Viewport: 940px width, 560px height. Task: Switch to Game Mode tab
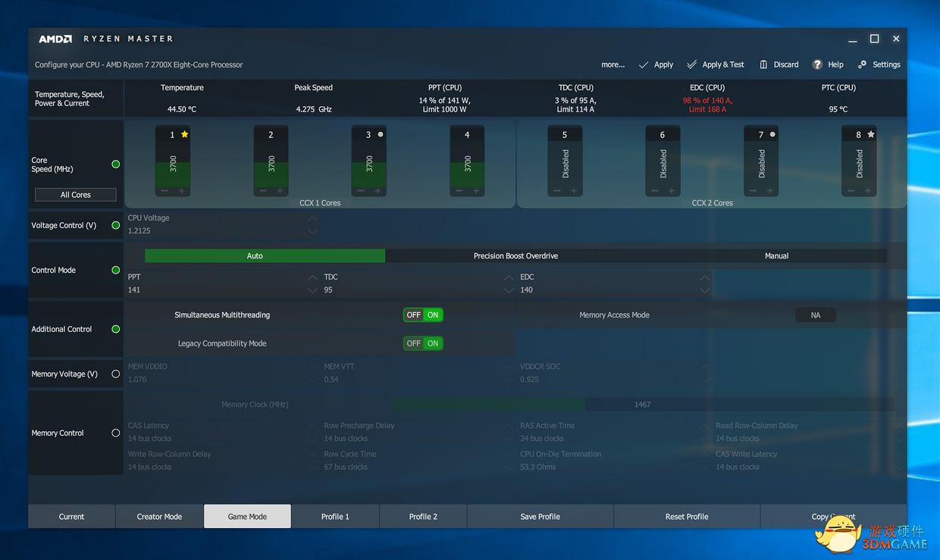247,516
